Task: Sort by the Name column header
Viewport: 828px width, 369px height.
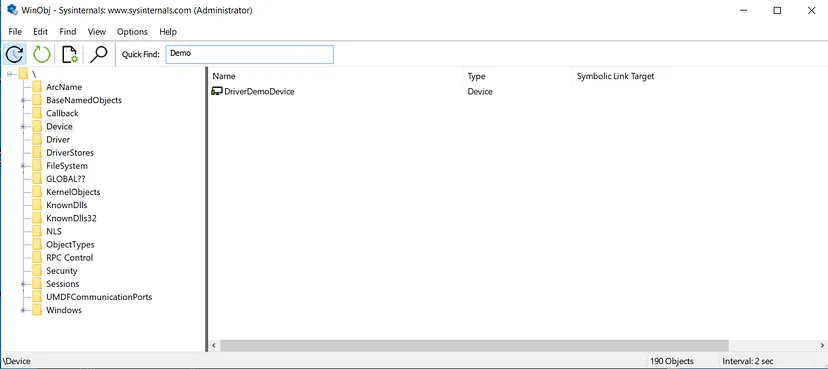Action: click(336, 76)
